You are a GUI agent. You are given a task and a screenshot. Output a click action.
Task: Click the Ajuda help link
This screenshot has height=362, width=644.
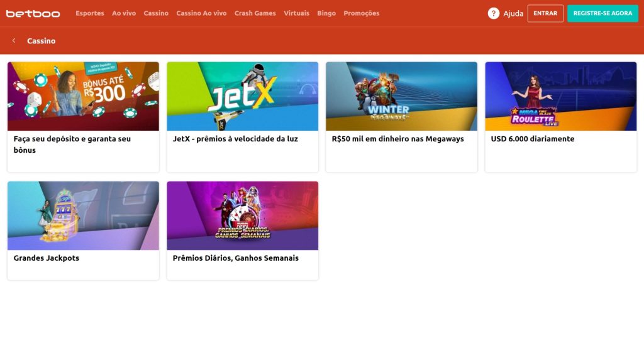(513, 14)
